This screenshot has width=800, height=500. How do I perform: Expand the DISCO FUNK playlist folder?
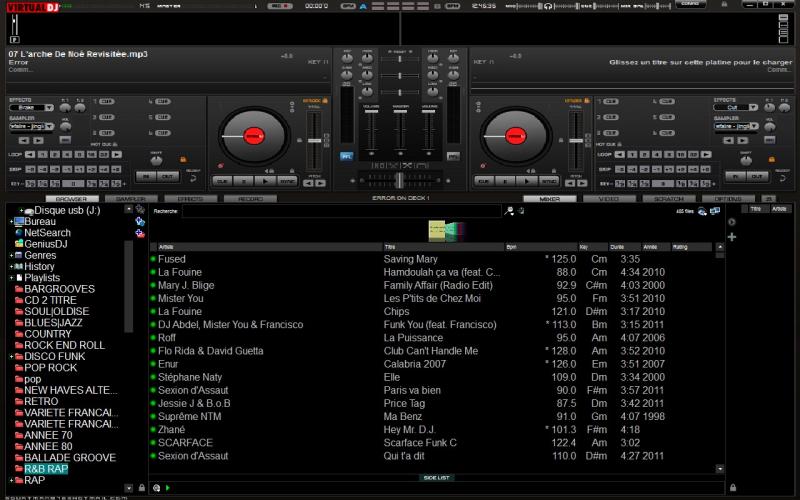coord(11,357)
